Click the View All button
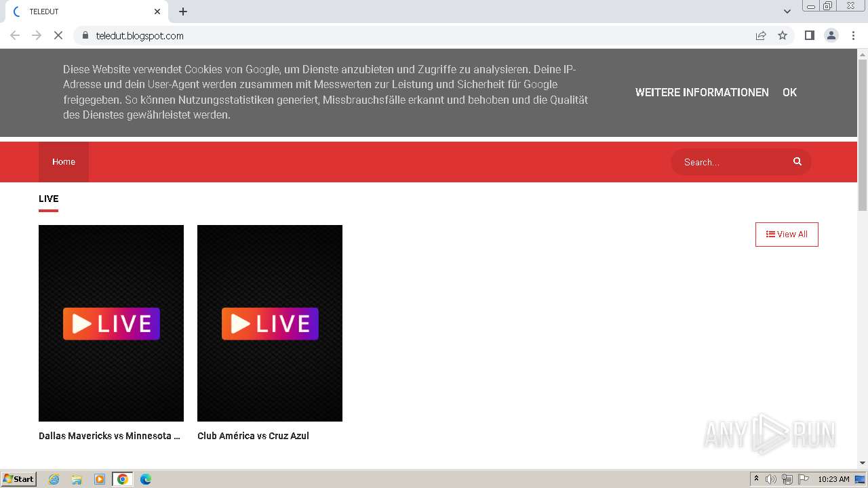Viewport: 868px width, 488px height. tap(787, 235)
